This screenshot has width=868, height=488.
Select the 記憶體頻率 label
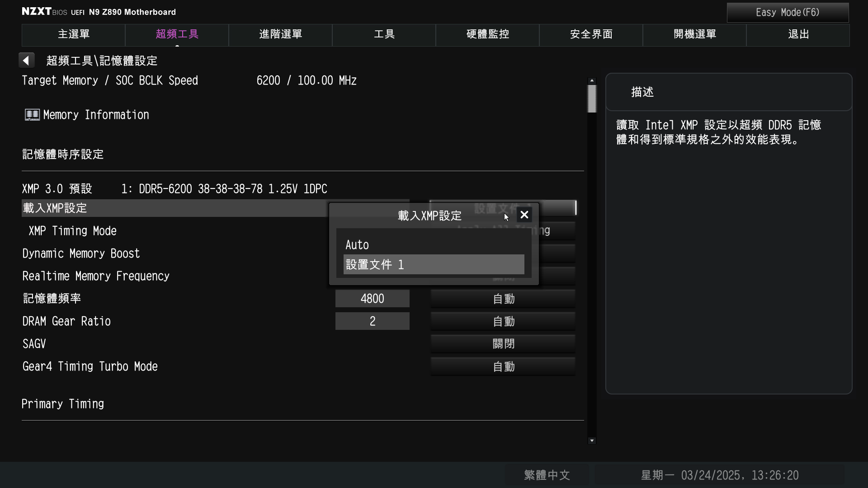click(52, 299)
